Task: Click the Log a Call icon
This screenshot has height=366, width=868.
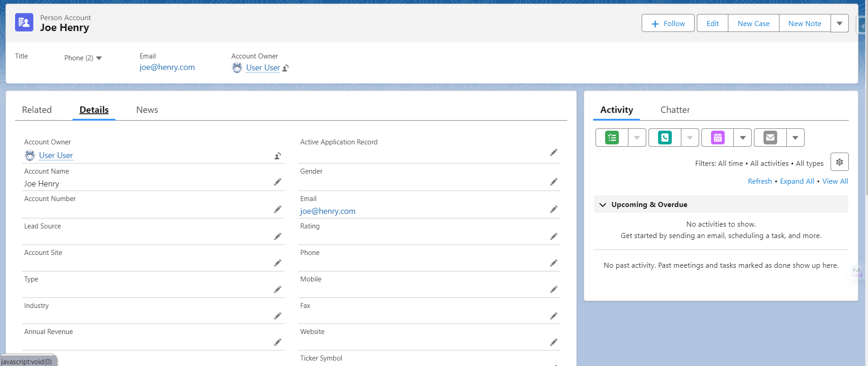Action: tap(664, 138)
